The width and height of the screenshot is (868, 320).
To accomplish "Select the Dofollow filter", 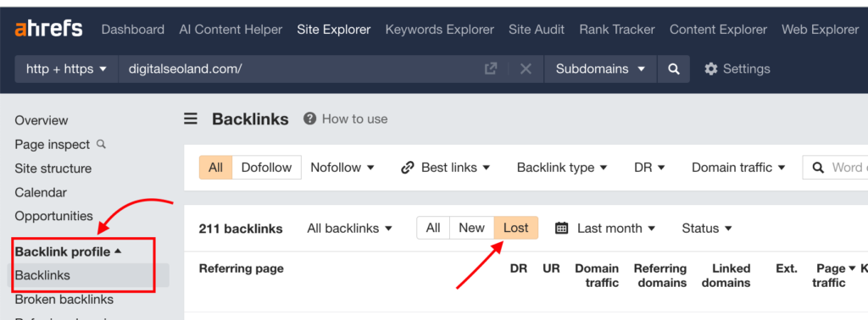I will 266,168.
